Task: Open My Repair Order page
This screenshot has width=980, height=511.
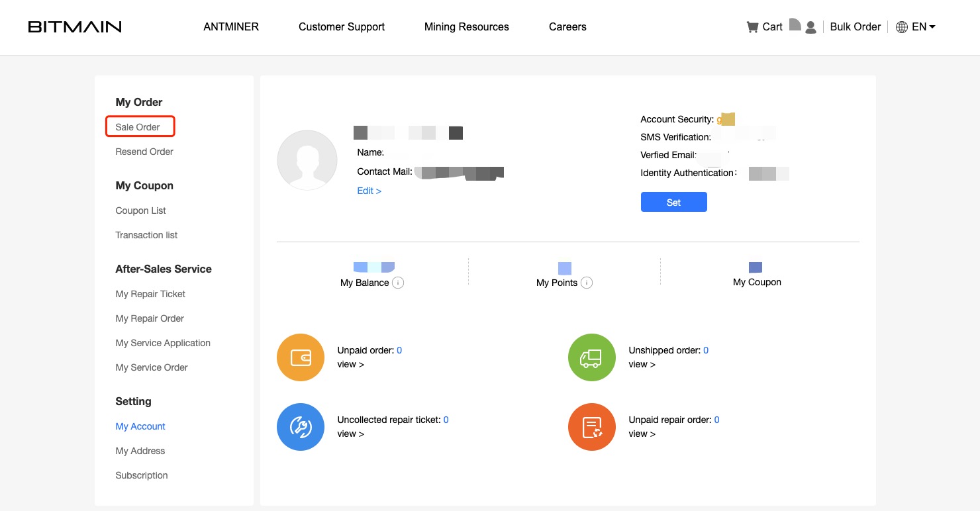Action: [x=150, y=318]
